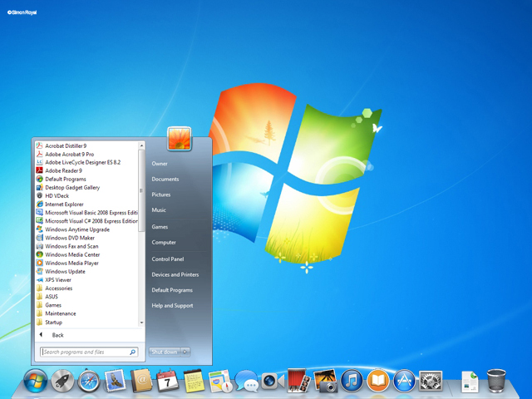Click the Windows Media Player icon
This screenshot has width=532, height=399.
39,263
